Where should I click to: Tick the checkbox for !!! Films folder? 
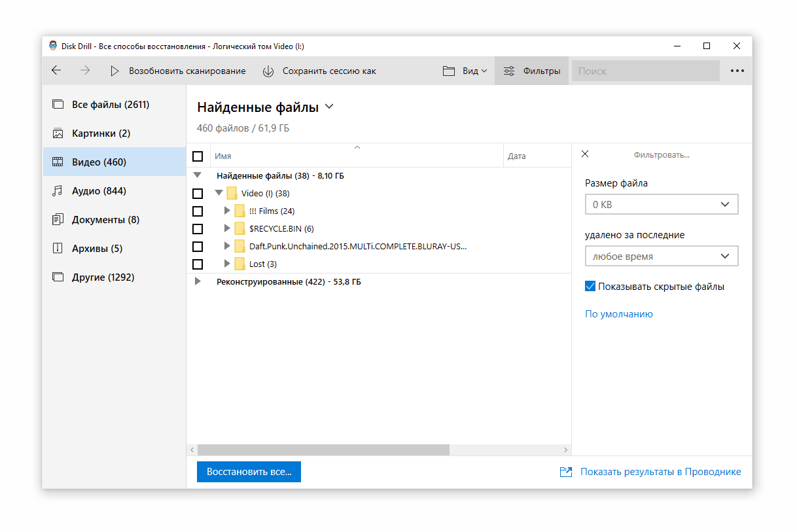198,211
